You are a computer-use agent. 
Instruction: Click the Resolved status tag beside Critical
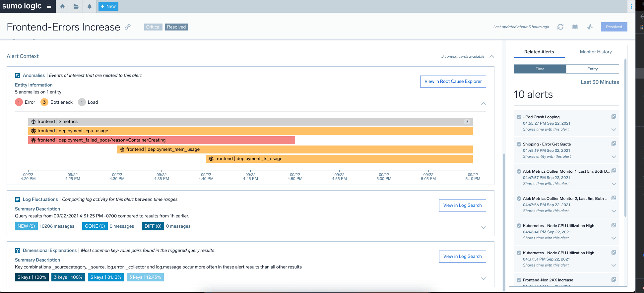[176, 27]
